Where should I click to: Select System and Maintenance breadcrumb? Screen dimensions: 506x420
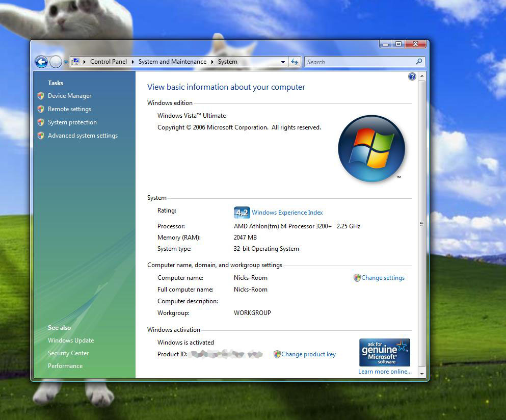coord(172,62)
